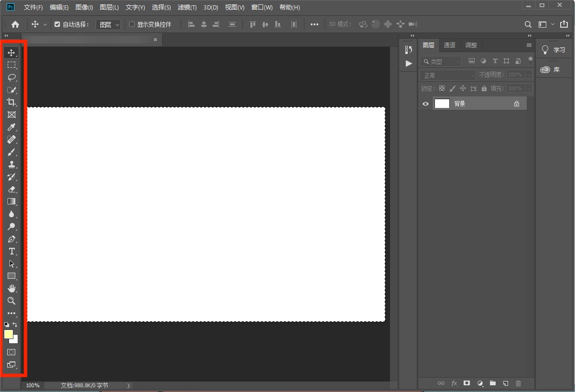
Task: Click the 100% zoom level field
Action: pyautogui.click(x=33, y=385)
